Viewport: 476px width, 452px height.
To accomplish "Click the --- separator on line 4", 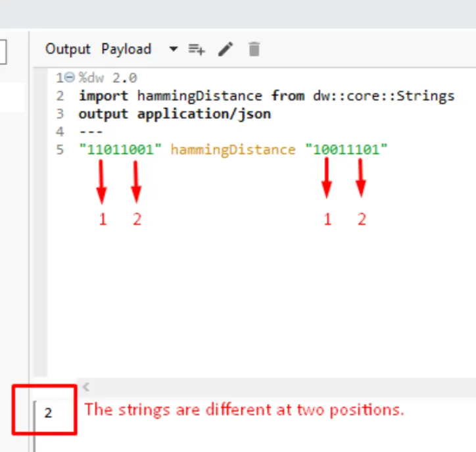I will coord(91,132).
